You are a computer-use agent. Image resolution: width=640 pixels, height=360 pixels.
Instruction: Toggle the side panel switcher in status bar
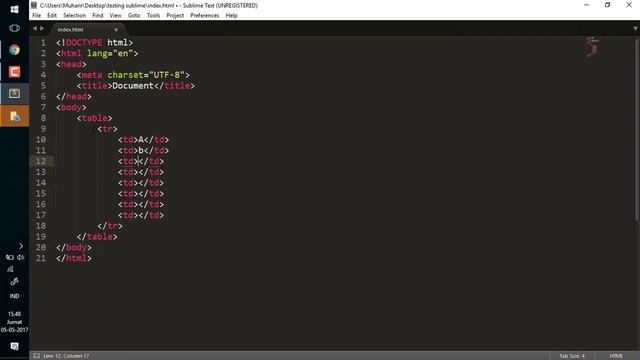[36, 356]
